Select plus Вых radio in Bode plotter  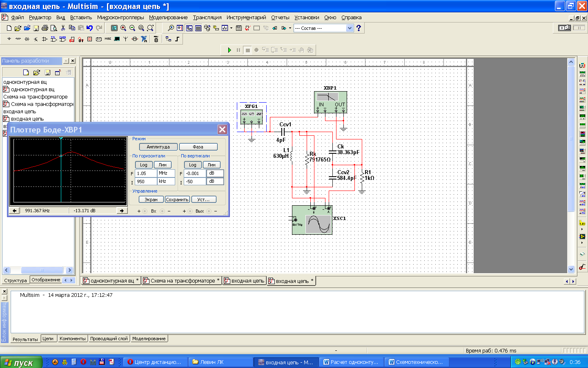click(190, 211)
